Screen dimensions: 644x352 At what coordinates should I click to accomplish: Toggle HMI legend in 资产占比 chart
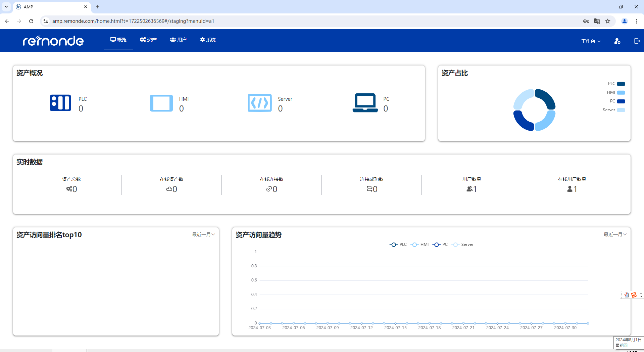pyautogui.click(x=615, y=92)
